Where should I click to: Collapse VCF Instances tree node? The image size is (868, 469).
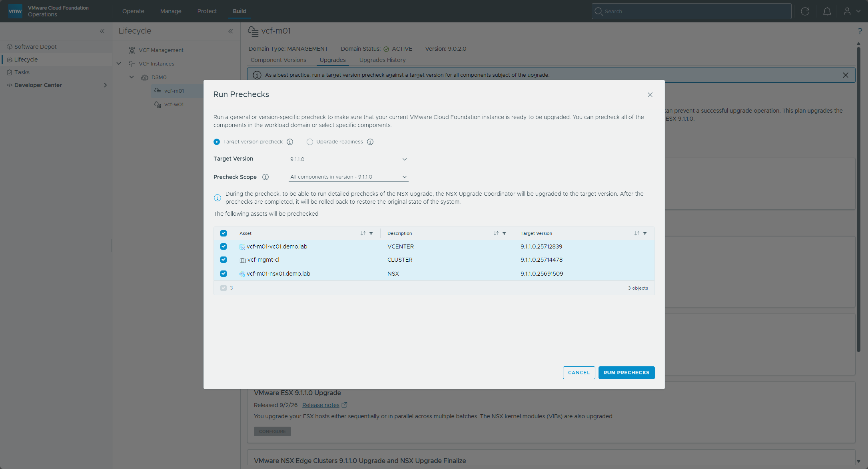coord(119,64)
